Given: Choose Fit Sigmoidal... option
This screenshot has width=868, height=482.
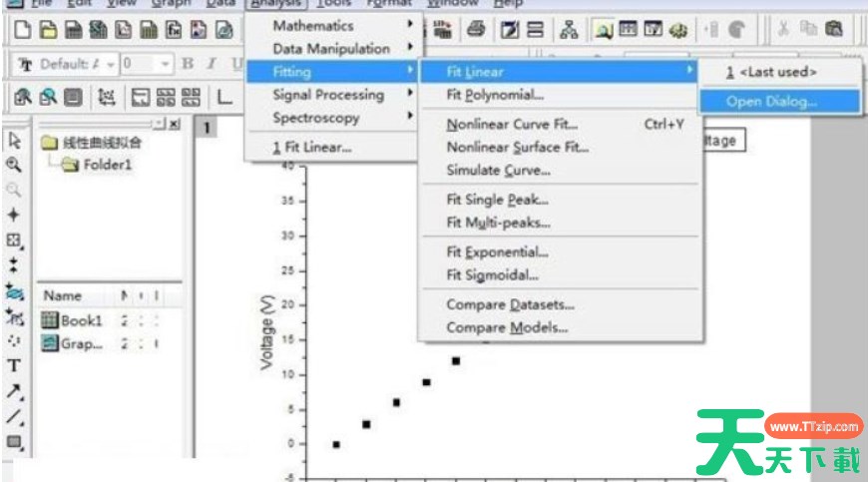Looking at the screenshot, I should point(560,275).
